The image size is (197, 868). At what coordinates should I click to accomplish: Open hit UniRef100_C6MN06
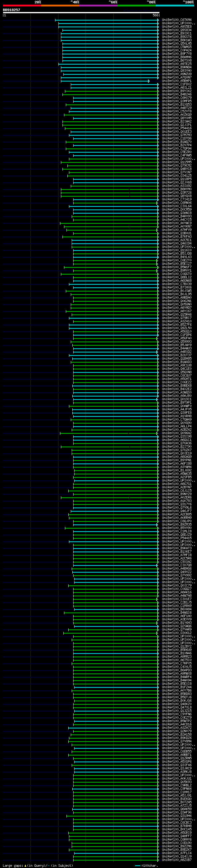coord(177,203)
